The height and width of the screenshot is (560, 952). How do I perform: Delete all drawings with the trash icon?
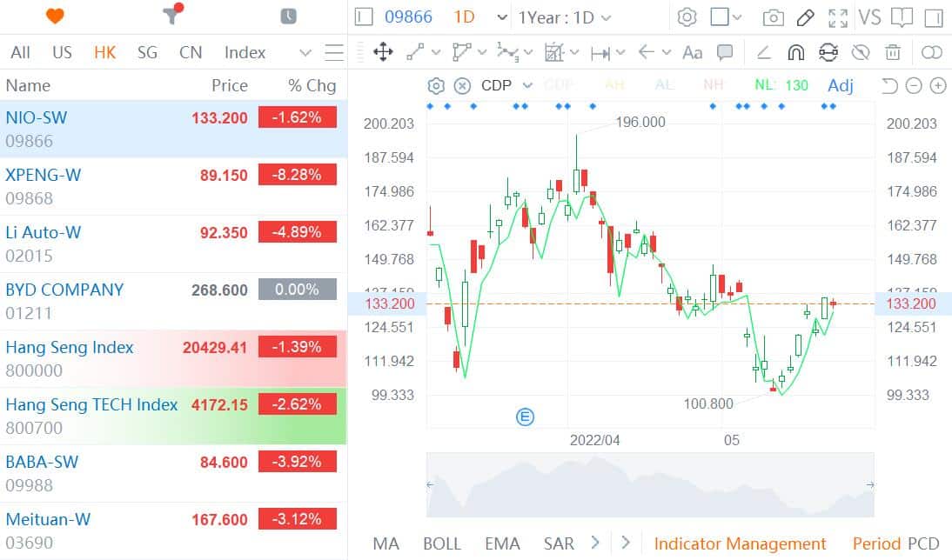click(x=893, y=52)
